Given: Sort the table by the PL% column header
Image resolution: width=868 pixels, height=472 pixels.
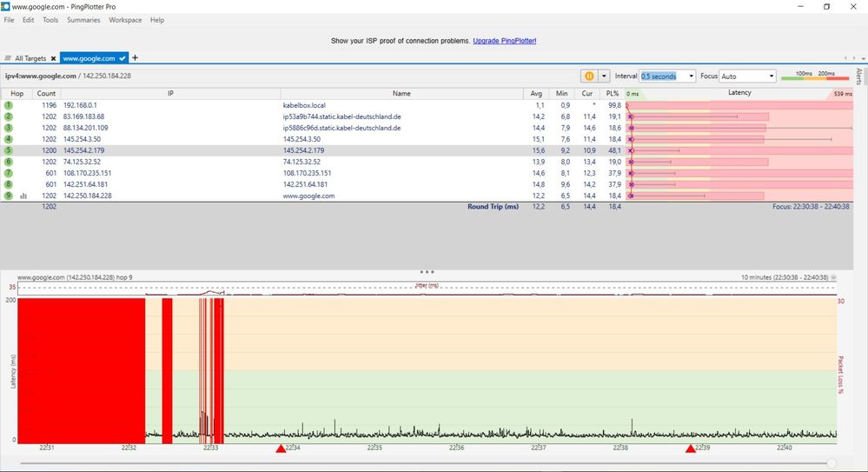Looking at the screenshot, I should pos(613,93).
